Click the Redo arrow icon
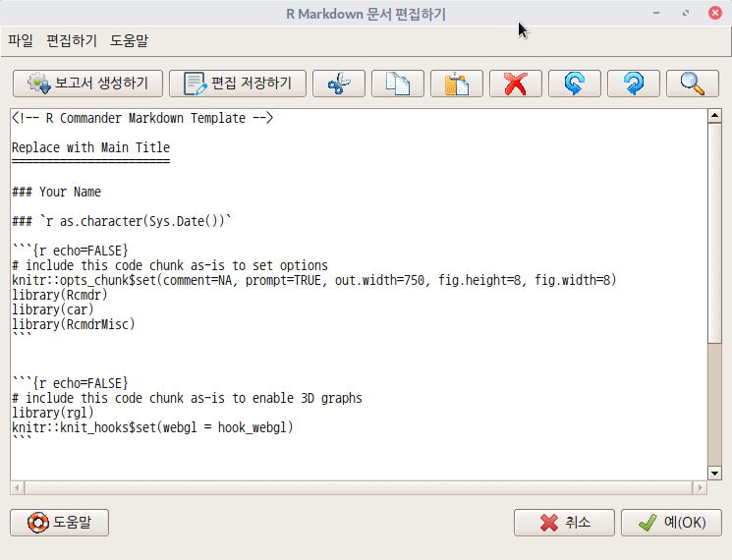This screenshot has width=732, height=560. coord(633,84)
